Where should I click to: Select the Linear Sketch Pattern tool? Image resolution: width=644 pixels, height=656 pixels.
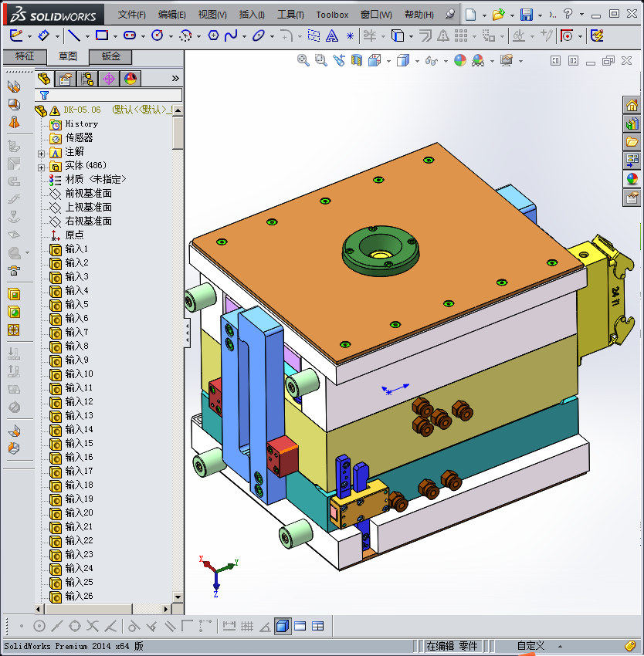point(460,36)
